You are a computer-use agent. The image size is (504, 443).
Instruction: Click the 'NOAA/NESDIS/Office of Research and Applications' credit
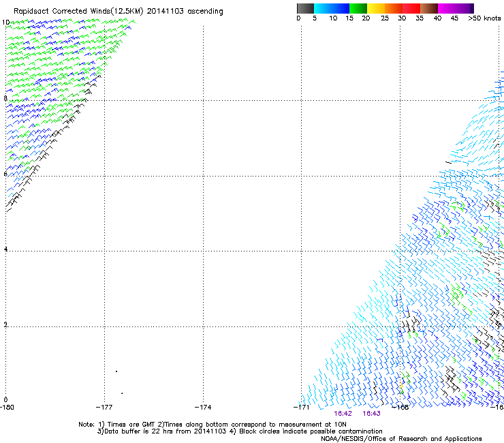click(401, 439)
